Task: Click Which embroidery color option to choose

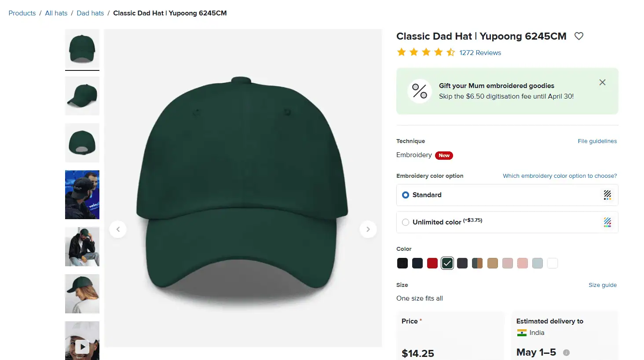Action: coord(560,176)
